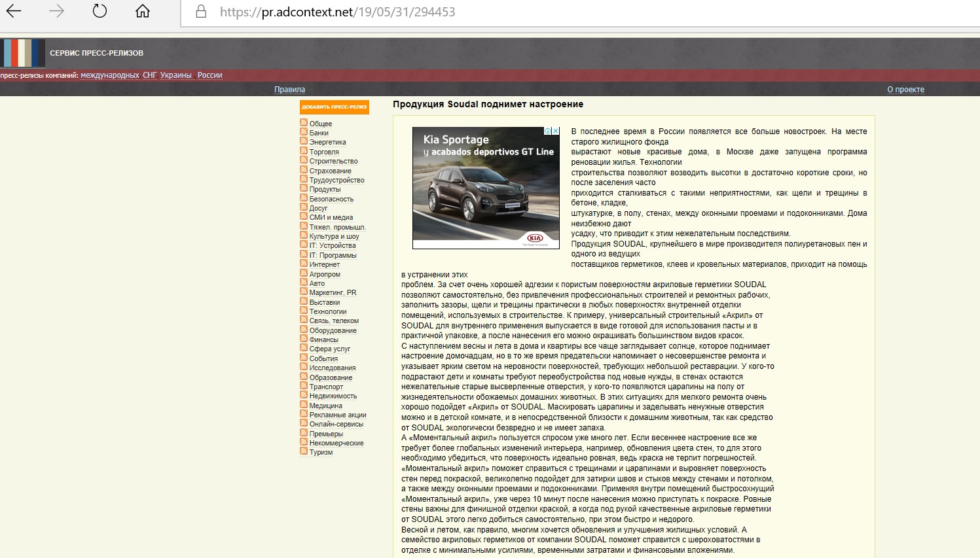980x558 pixels.
Task: Click RSS icon next to Туризм
Action: (x=304, y=451)
